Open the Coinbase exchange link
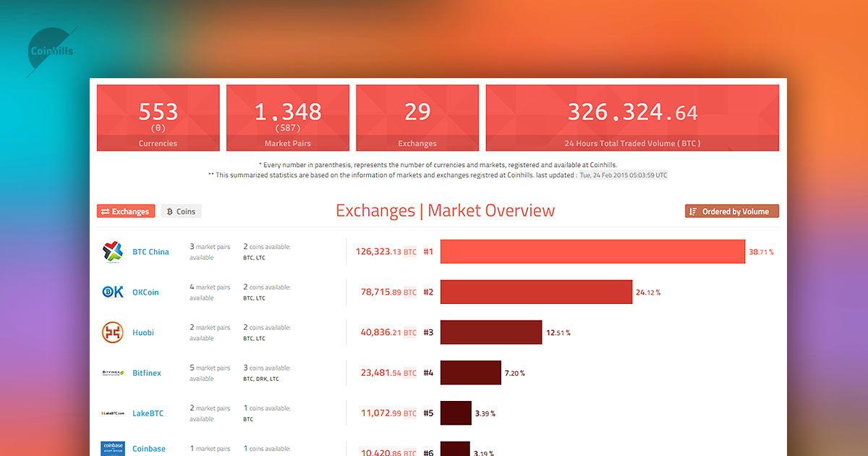 pos(149,449)
